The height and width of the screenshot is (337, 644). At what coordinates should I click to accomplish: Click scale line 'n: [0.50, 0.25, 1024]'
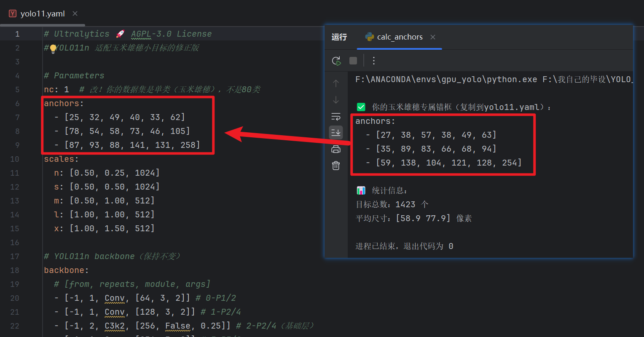(x=107, y=173)
